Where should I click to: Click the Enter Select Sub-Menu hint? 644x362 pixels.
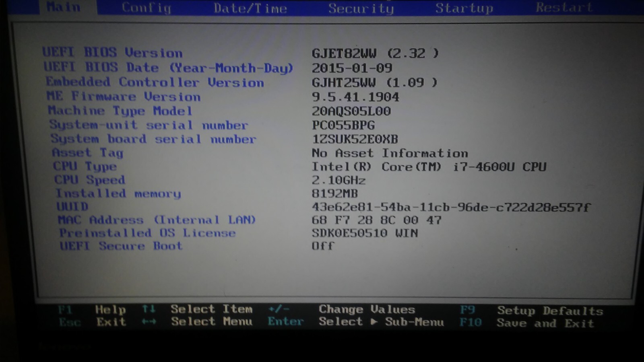pos(356,322)
